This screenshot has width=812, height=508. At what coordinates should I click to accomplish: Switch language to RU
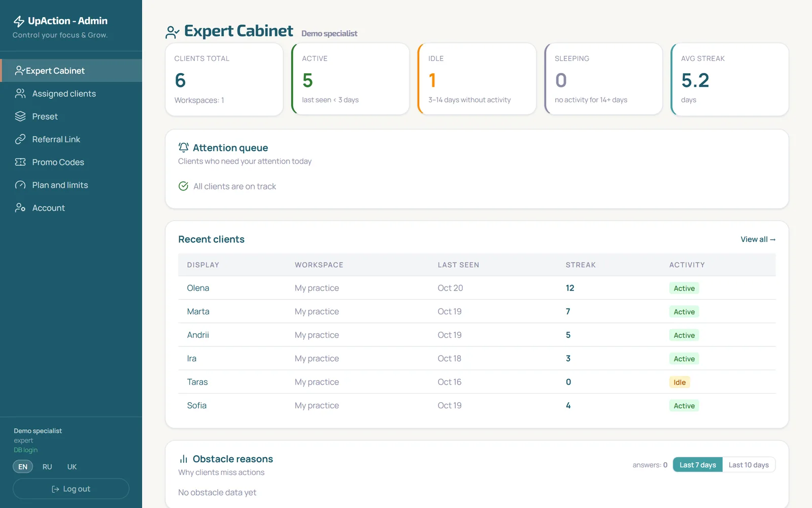coord(47,466)
